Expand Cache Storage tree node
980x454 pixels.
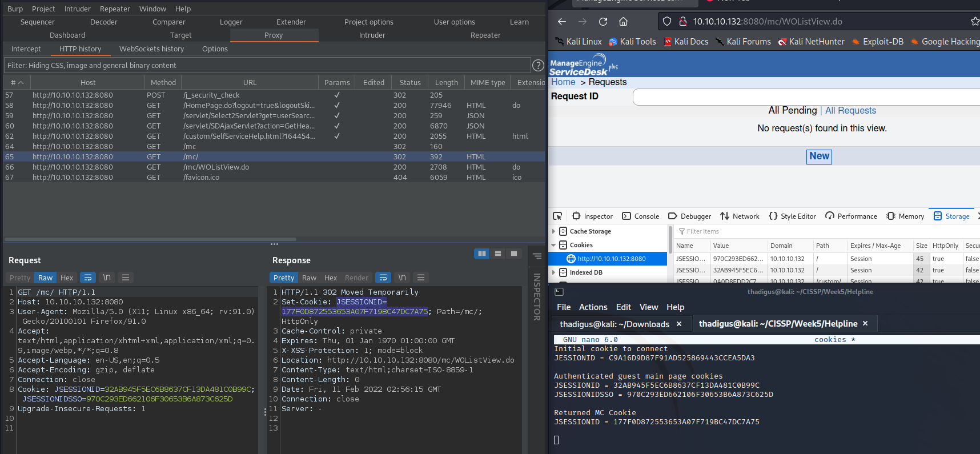(x=553, y=231)
